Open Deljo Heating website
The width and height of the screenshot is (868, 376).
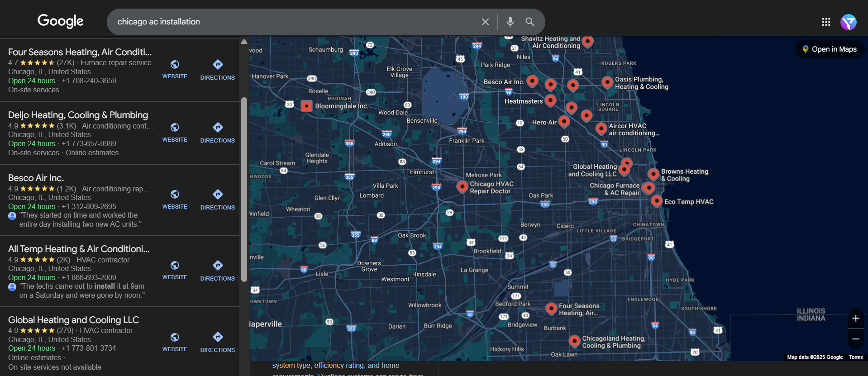click(x=175, y=133)
